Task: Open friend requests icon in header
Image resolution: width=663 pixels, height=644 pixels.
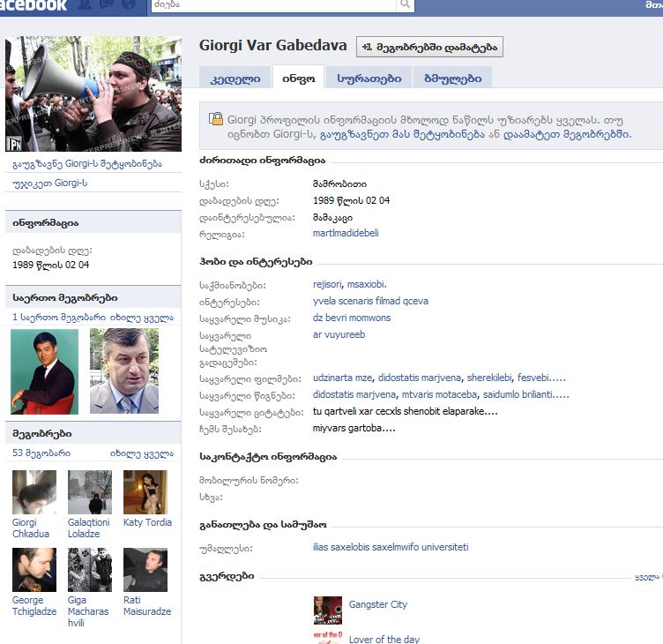Action: click(86, 4)
